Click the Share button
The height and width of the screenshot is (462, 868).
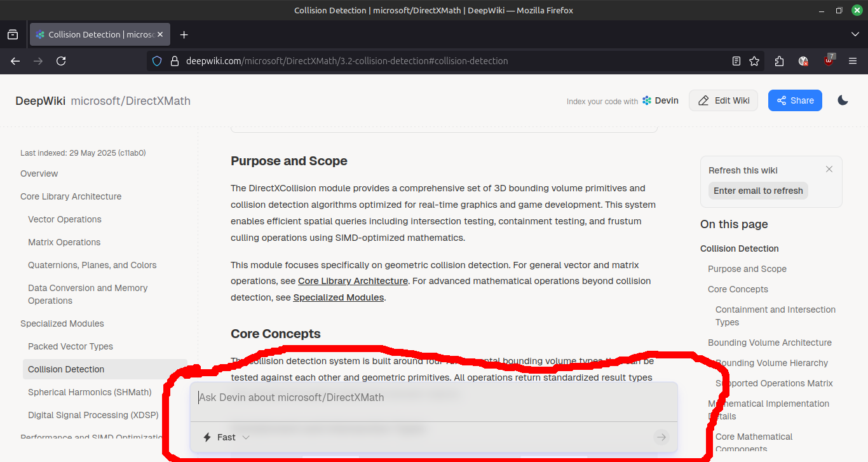795,100
